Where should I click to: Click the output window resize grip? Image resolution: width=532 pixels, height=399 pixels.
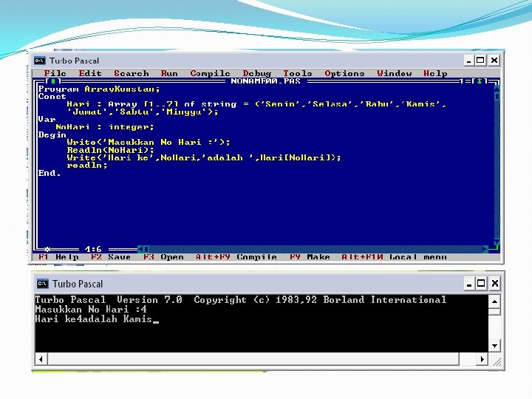497,361
